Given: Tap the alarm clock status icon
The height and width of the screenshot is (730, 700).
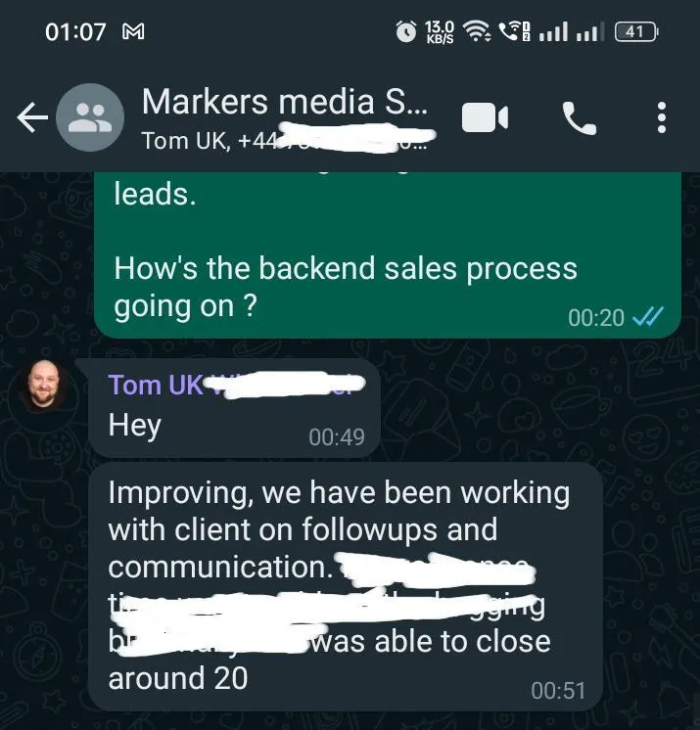Looking at the screenshot, I should click(x=406, y=31).
